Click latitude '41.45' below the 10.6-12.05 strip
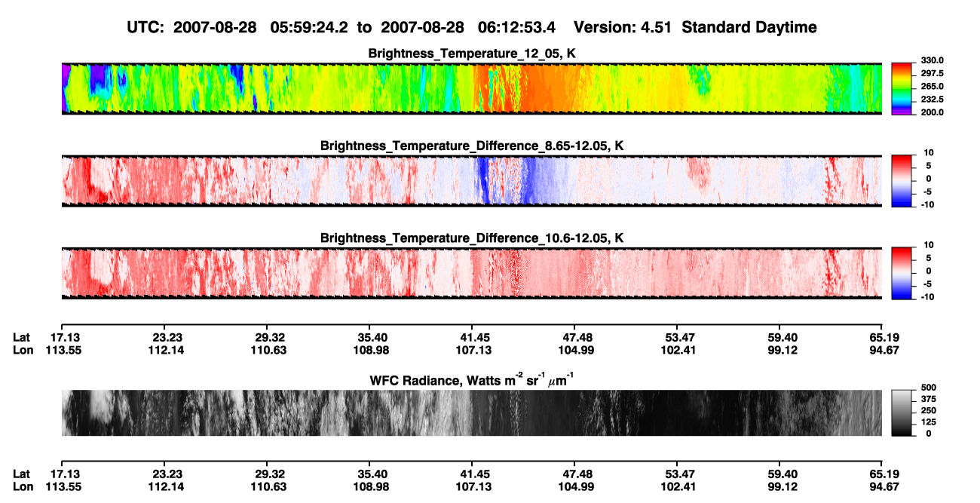The image size is (980, 503). tap(473, 337)
